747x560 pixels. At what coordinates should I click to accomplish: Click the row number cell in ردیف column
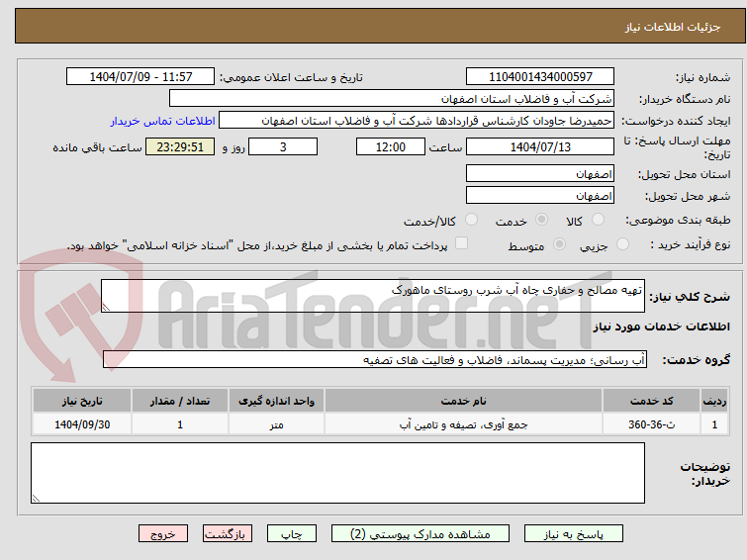[714, 424]
